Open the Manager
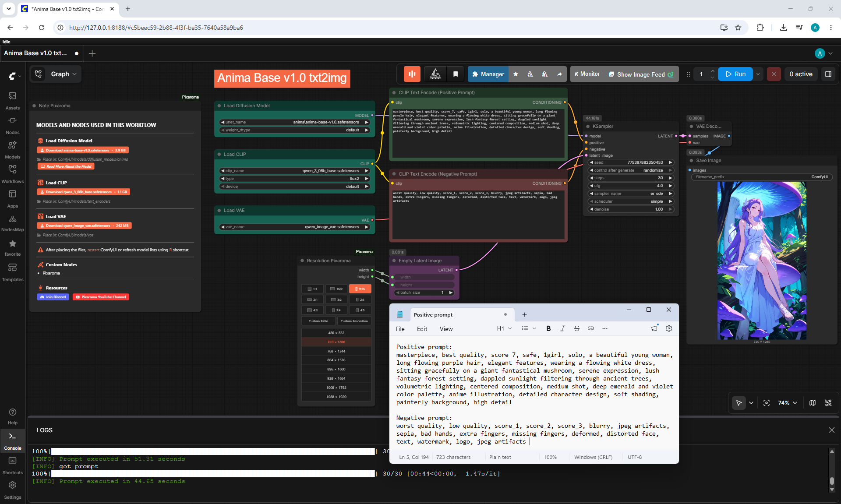 488,74
